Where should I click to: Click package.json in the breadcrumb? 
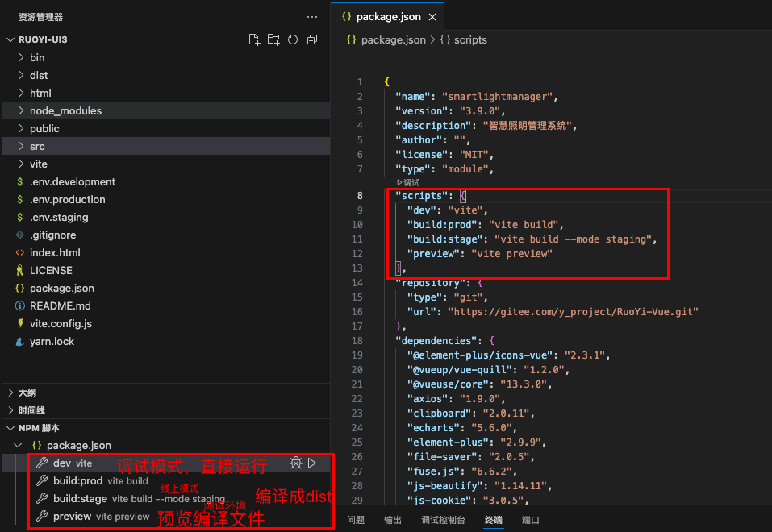point(394,39)
